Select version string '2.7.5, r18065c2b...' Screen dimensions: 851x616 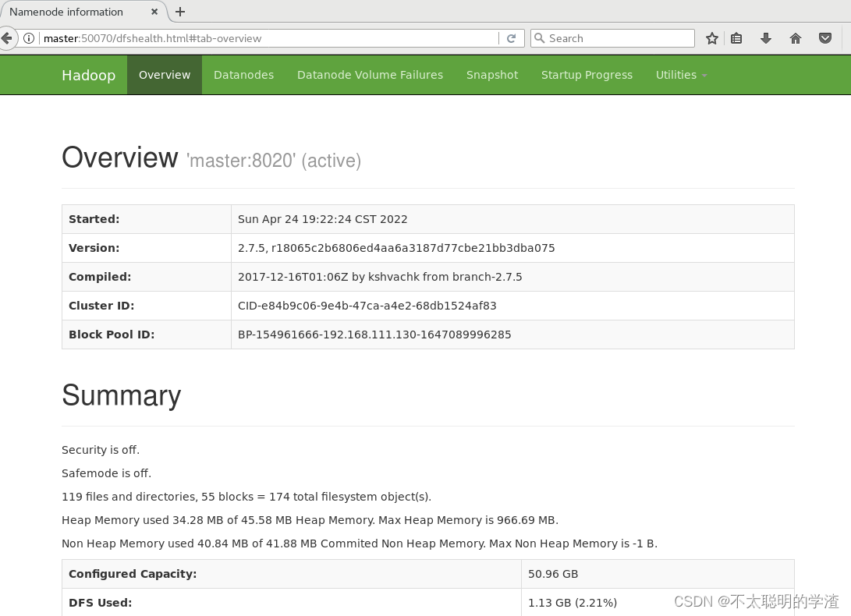396,248
